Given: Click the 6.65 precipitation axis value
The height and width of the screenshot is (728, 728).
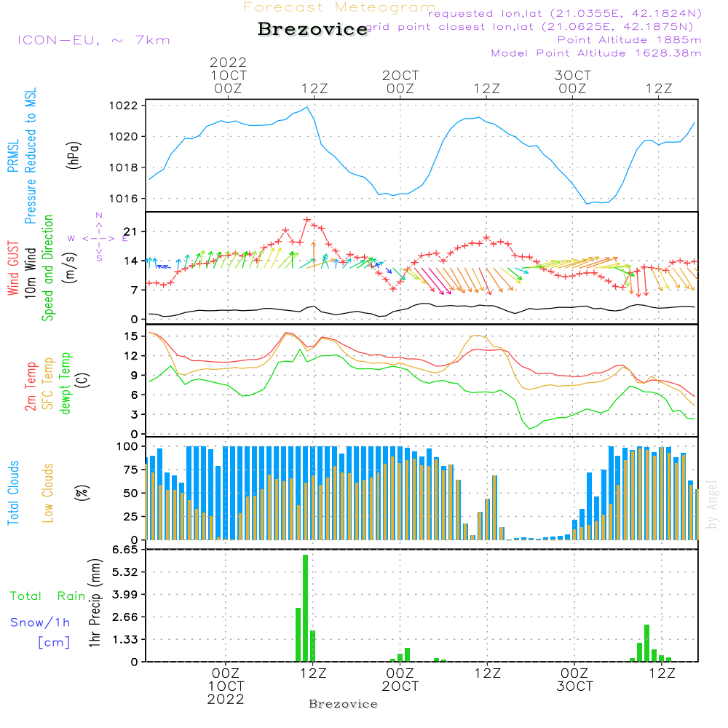Looking at the screenshot, I should tap(125, 550).
